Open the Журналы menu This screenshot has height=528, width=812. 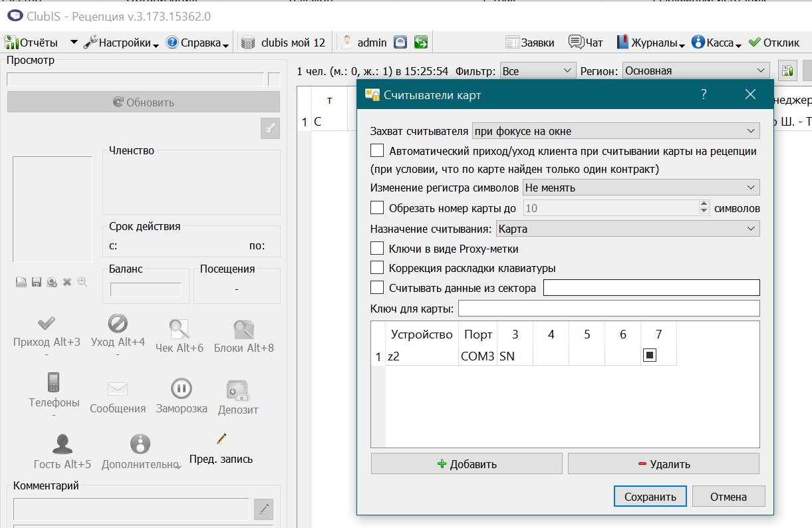coord(650,43)
